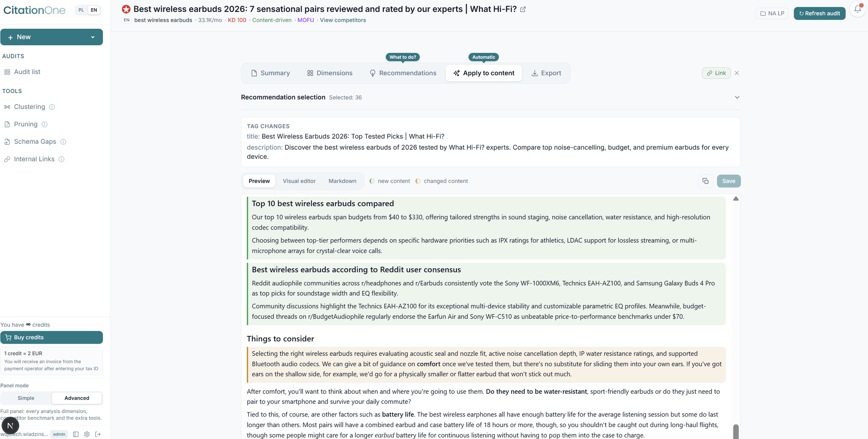The width and height of the screenshot is (868, 439).
Task: Save the content changes
Action: click(729, 181)
